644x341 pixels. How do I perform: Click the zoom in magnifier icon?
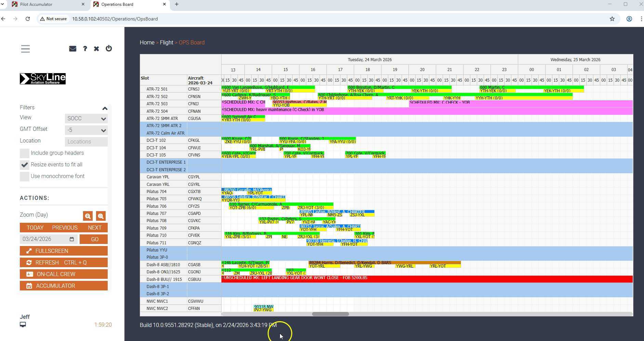[x=100, y=216]
